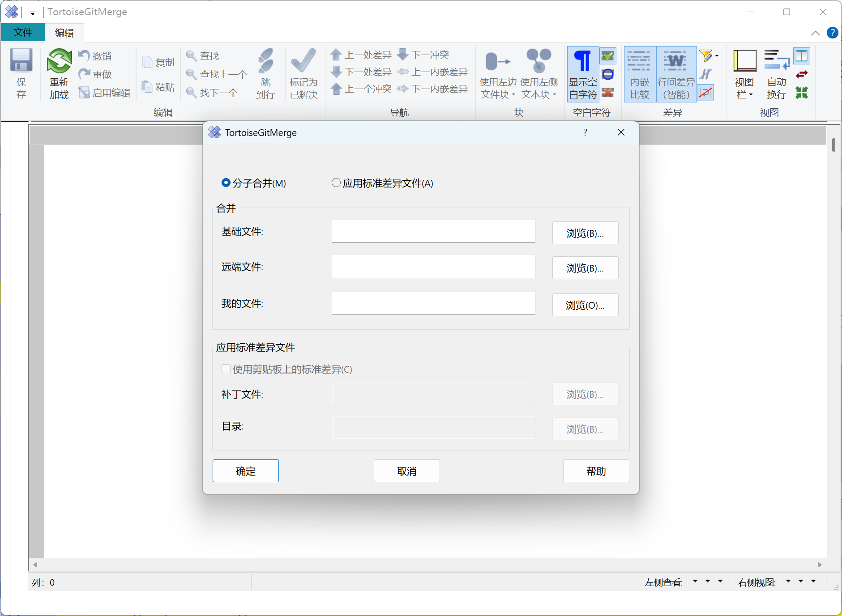The width and height of the screenshot is (842, 616).
Task: Go to next inline difference (下一内嵌差异)
Action: (x=432, y=89)
